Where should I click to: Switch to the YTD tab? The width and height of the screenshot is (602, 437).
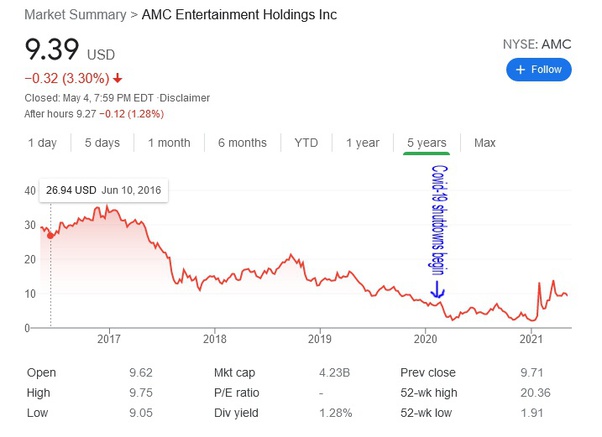tap(306, 143)
